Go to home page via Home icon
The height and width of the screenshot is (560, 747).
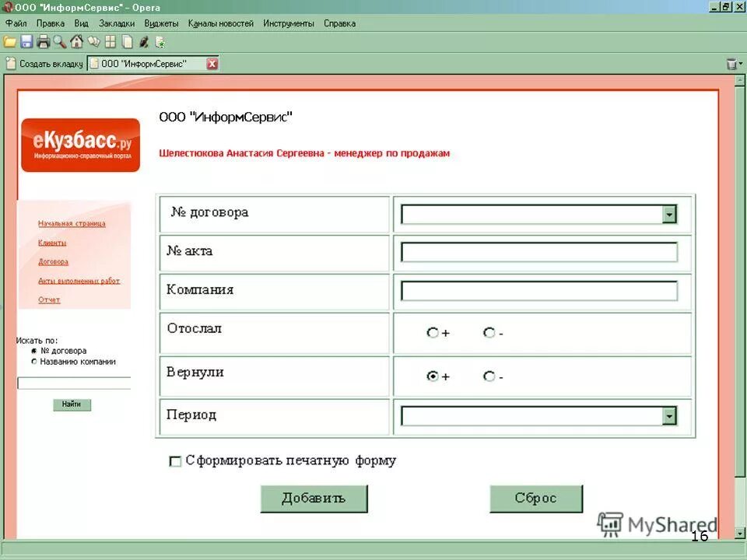pyautogui.click(x=75, y=42)
